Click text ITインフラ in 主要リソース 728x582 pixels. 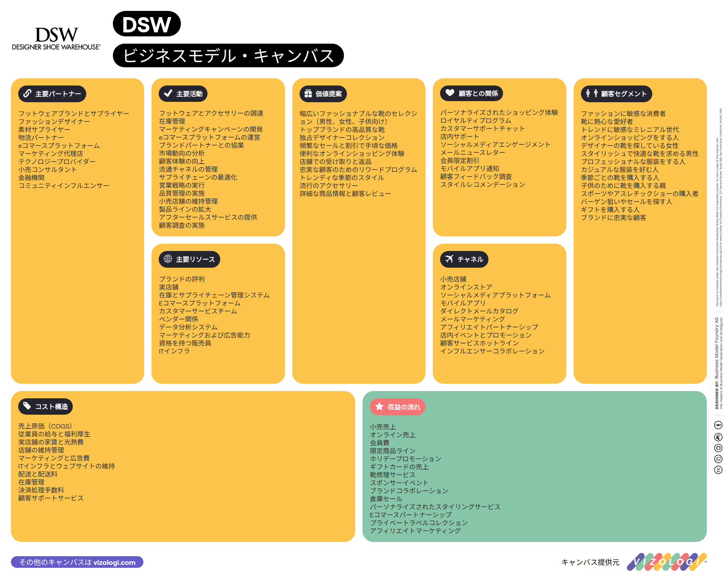pyautogui.click(x=174, y=351)
